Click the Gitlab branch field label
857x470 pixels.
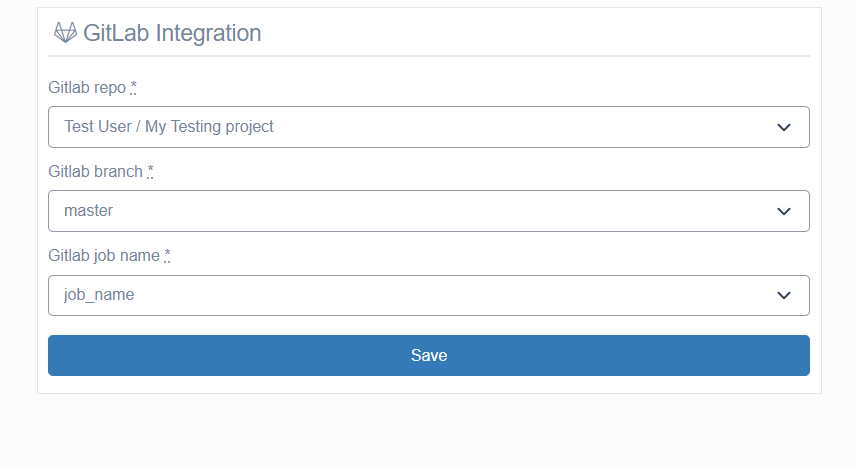tap(95, 172)
